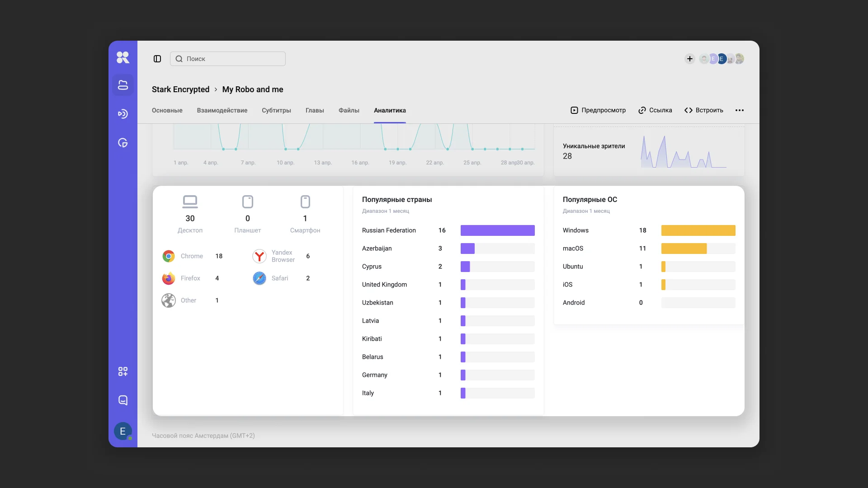Viewport: 868px width, 488px height.
Task: Switch to the Основные tab
Action: pos(167,110)
